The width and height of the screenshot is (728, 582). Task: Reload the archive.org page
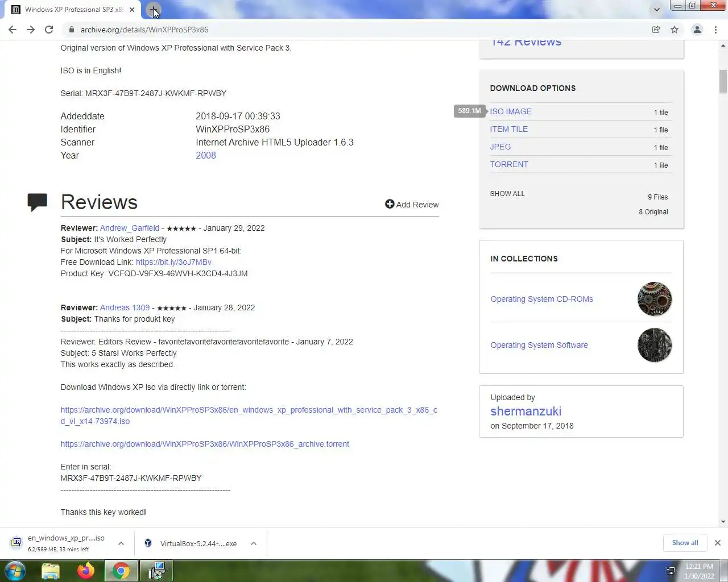(49, 30)
